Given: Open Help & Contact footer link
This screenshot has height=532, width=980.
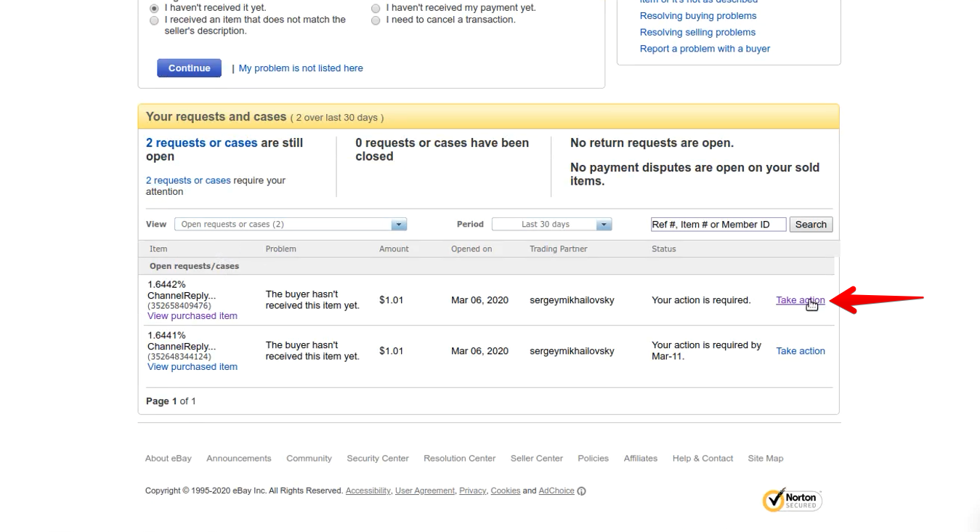Looking at the screenshot, I should (703, 459).
